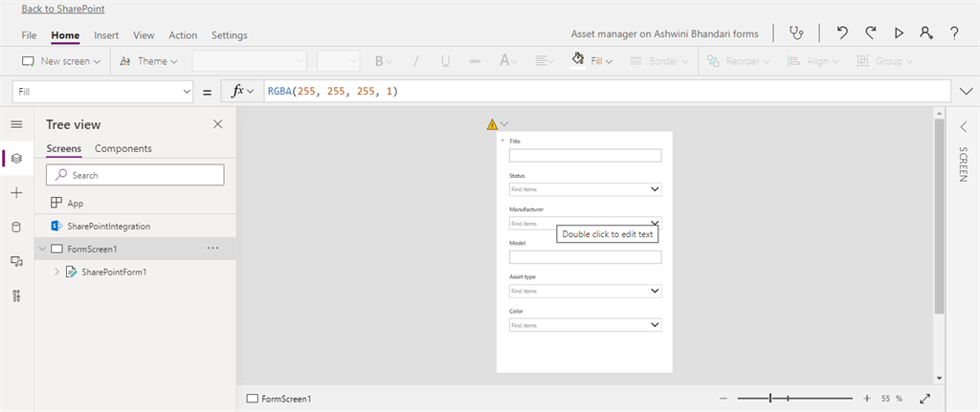Click Back to SharePoint link
Image resolution: width=980 pixels, height=412 pixels.
click(63, 10)
